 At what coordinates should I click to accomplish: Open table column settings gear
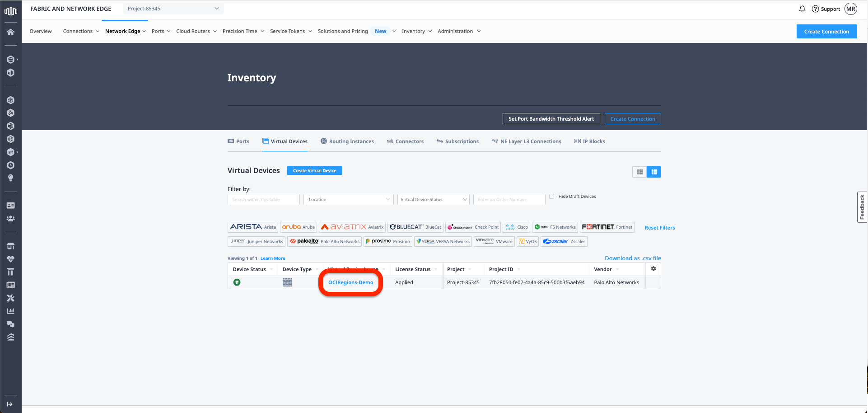[653, 269]
